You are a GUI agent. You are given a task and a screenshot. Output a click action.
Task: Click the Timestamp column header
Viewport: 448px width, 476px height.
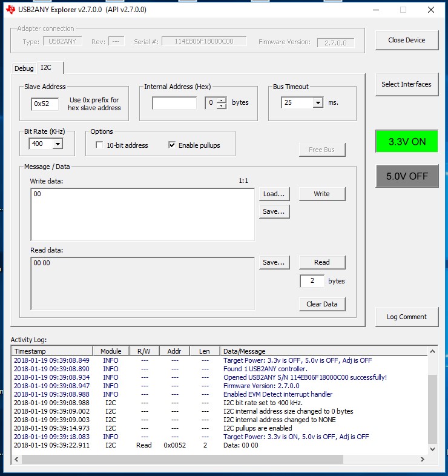pyautogui.click(x=52, y=351)
